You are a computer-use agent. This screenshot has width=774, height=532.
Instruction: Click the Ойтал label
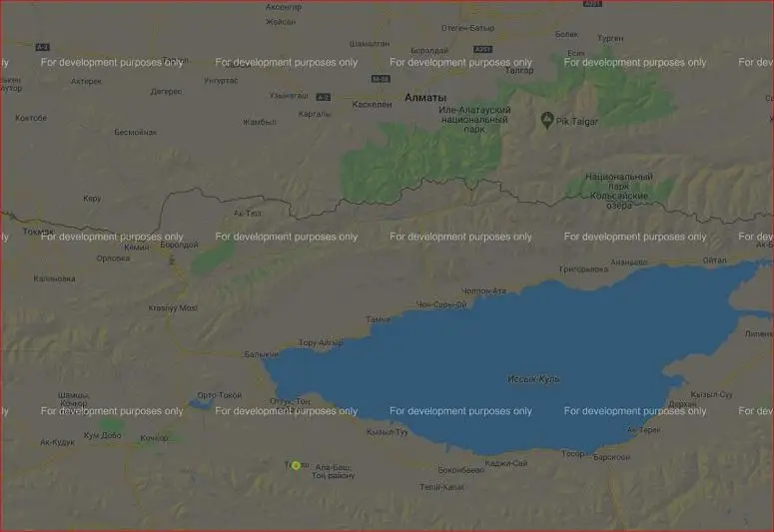(714, 261)
